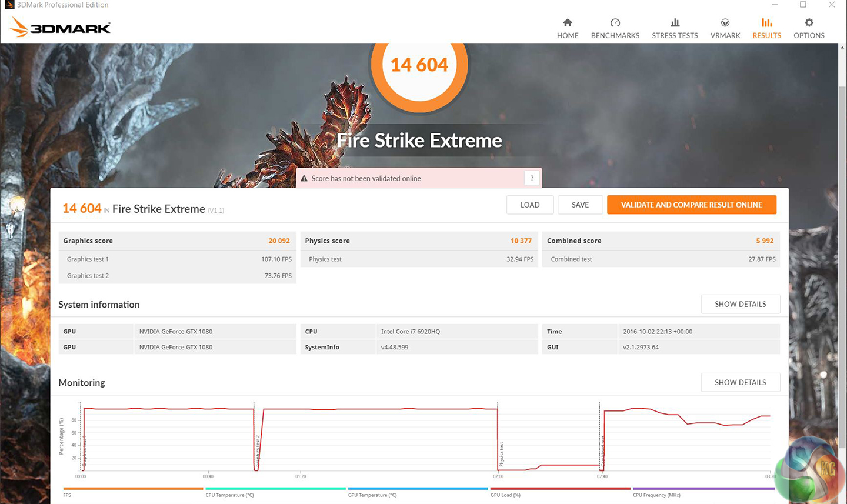Image resolution: width=847 pixels, height=504 pixels.
Task: Click the LOAD button
Action: (x=530, y=205)
